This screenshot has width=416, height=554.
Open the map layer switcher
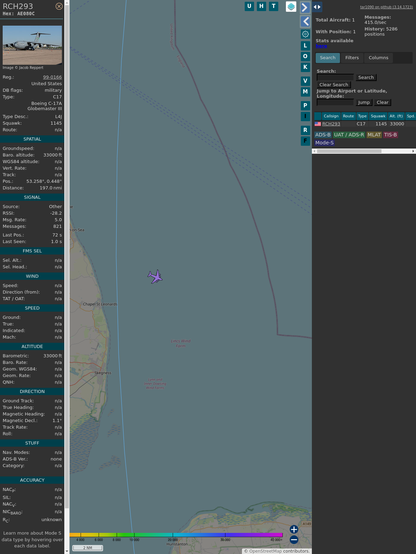tap(291, 6)
